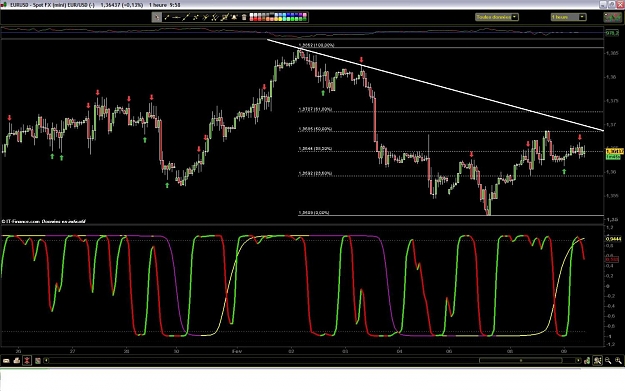Pick the pink color swatch at palette end
This screenshot has height=391, width=625.
305,15
